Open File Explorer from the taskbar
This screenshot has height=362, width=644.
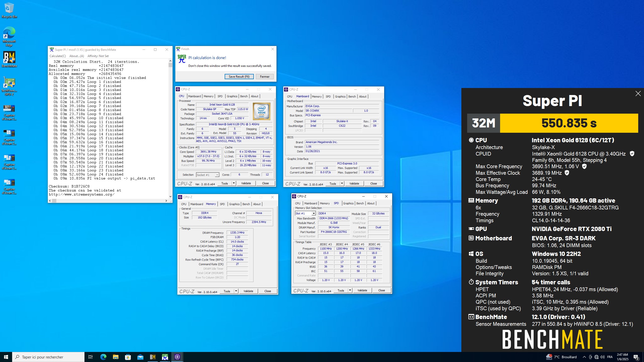pos(115,357)
